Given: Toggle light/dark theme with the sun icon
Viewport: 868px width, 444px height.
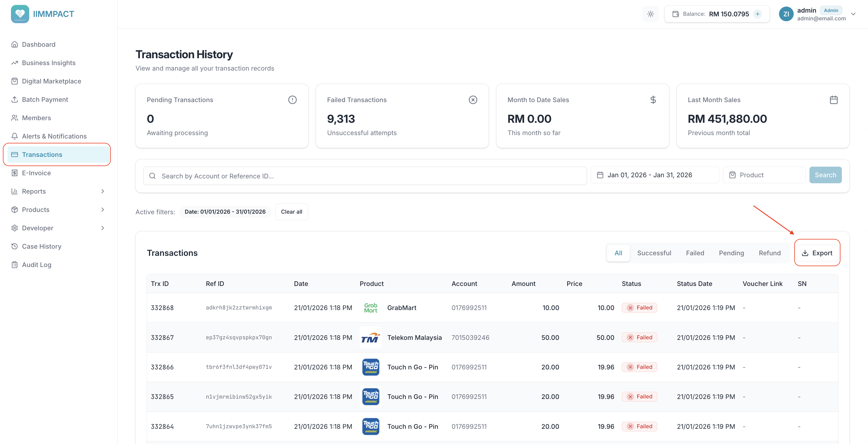Looking at the screenshot, I should coord(650,14).
